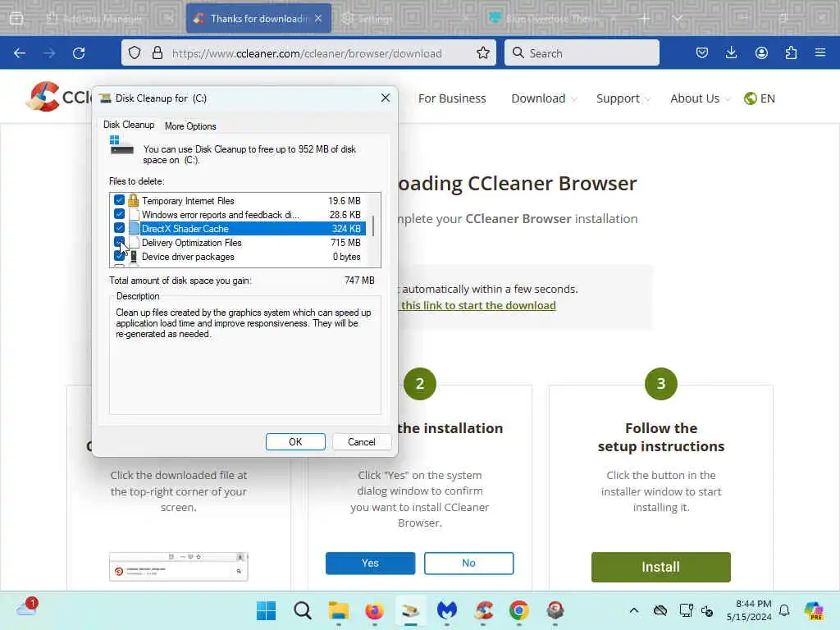The height and width of the screenshot is (630, 840).
Task: Click the globe language icon
Action: click(x=750, y=98)
